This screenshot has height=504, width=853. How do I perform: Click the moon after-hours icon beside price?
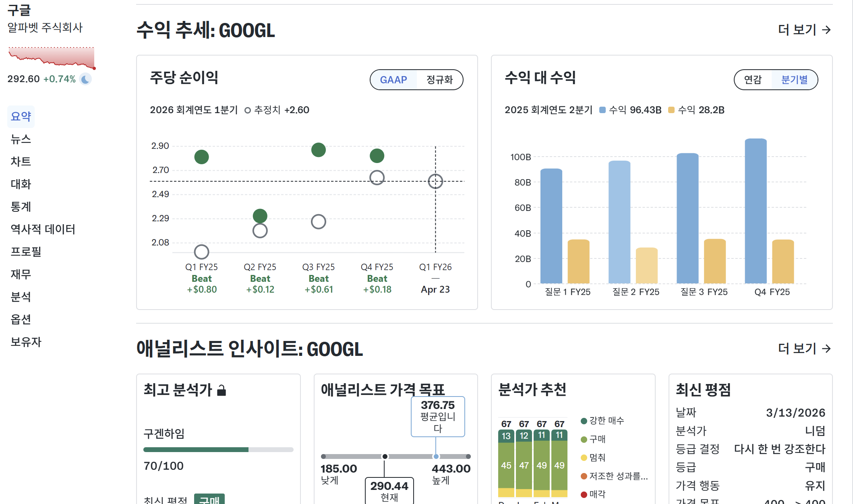[x=85, y=79]
